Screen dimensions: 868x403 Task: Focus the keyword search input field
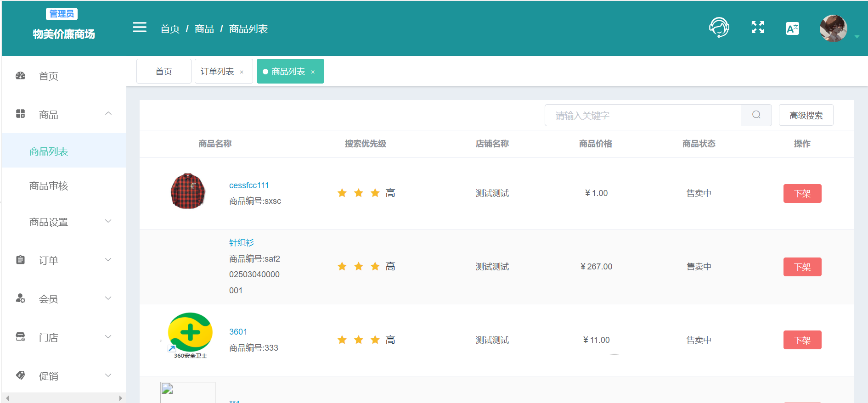[x=642, y=115]
